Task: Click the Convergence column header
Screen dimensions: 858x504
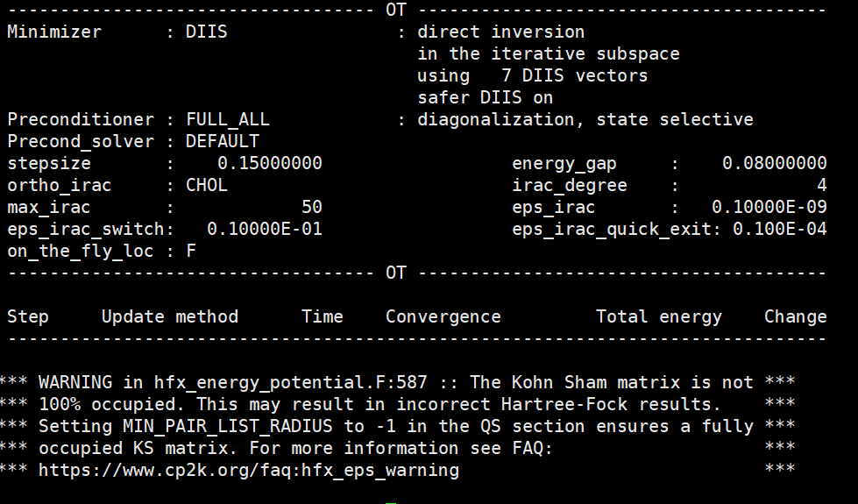Action: [x=443, y=317]
